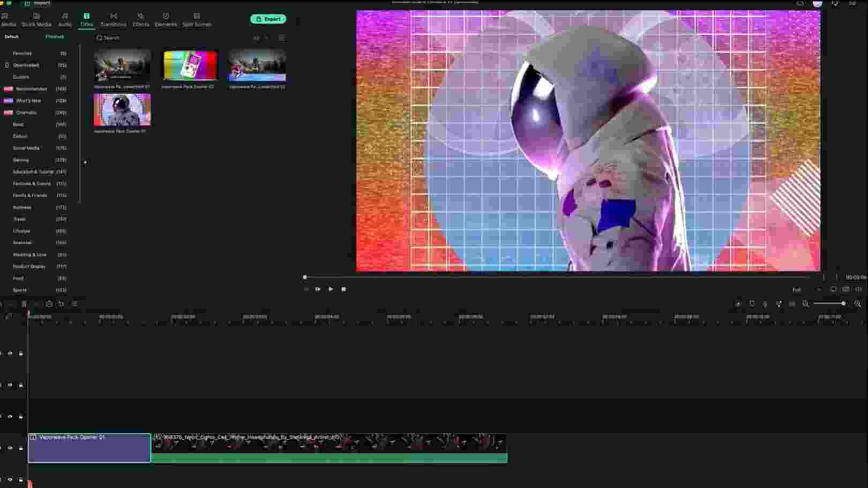Click the previous frame button
Screen dimensions: 868x488
click(306, 289)
